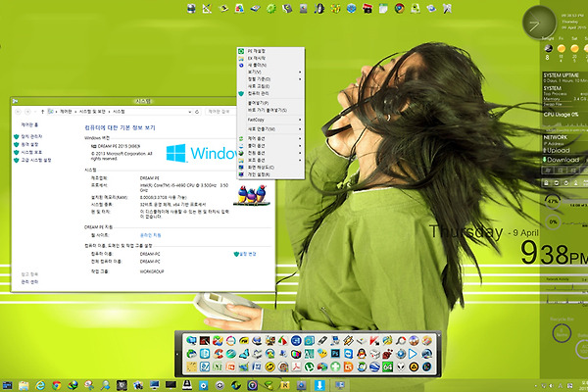588x392 pixels.
Task: Click the 컴퓨터 관리 shield icon in menu
Action: pos(242,93)
